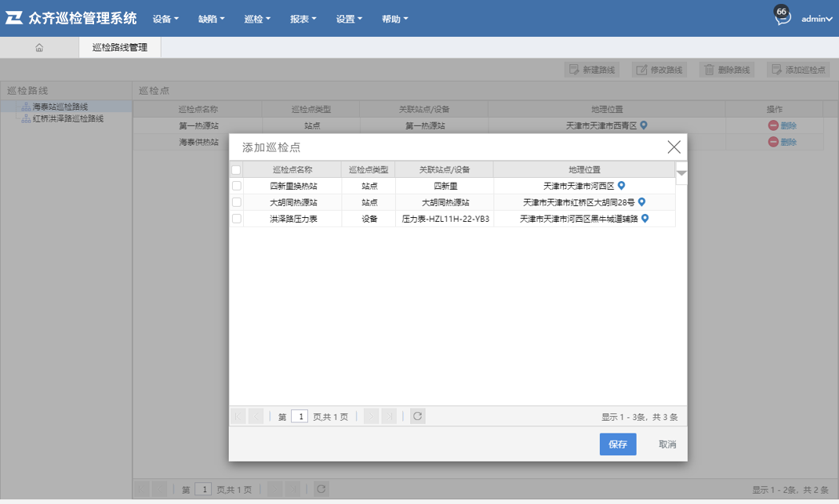Go to previous page in background grid
839x504 pixels.
pos(159,489)
